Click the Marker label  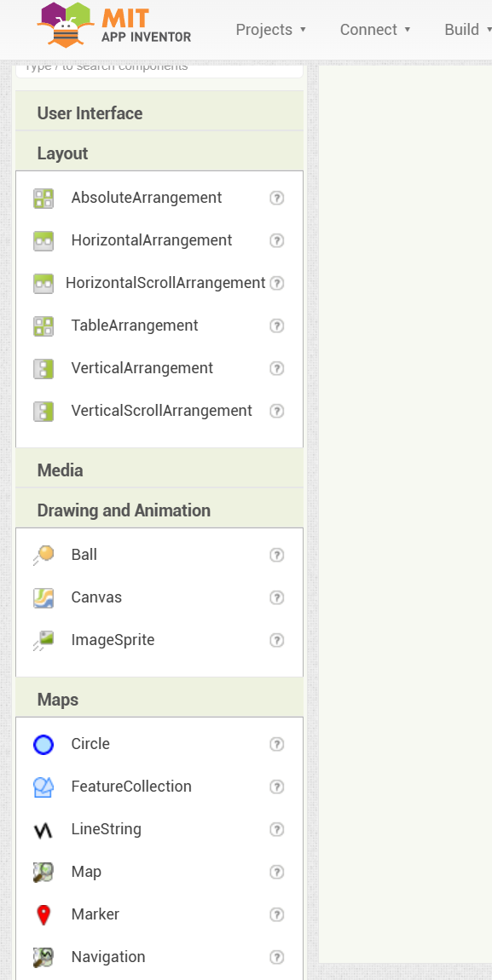point(95,914)
